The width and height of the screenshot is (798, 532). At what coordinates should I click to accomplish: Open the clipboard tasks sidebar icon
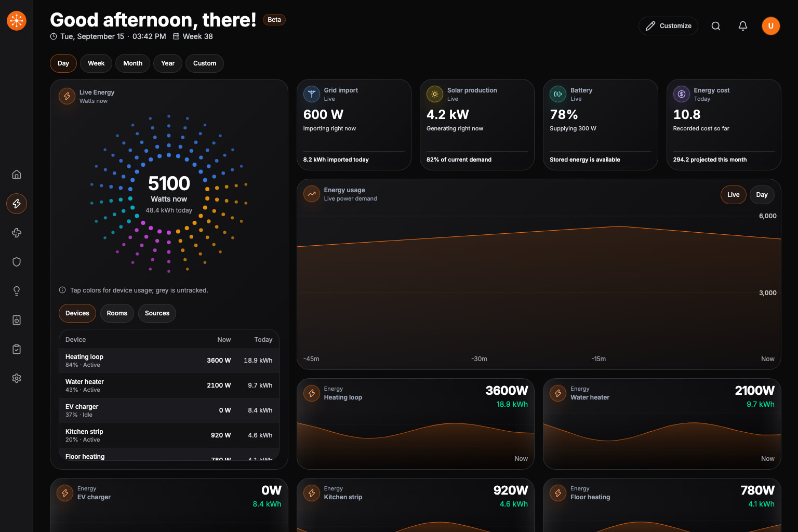17,349
